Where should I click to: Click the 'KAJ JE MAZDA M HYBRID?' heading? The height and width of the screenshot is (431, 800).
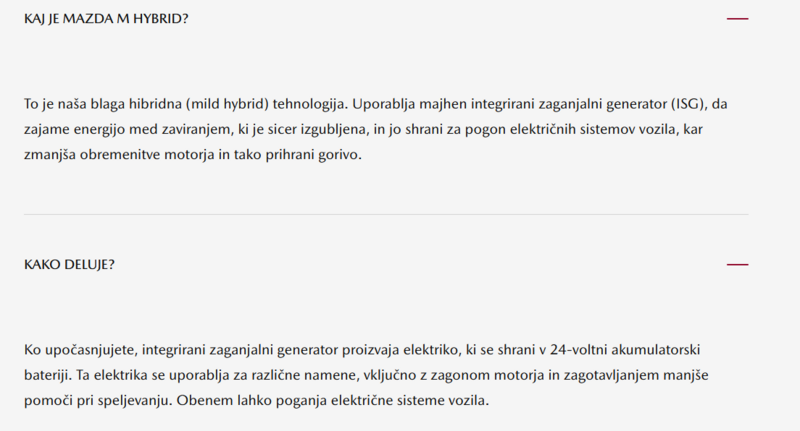tap(106, 19)
